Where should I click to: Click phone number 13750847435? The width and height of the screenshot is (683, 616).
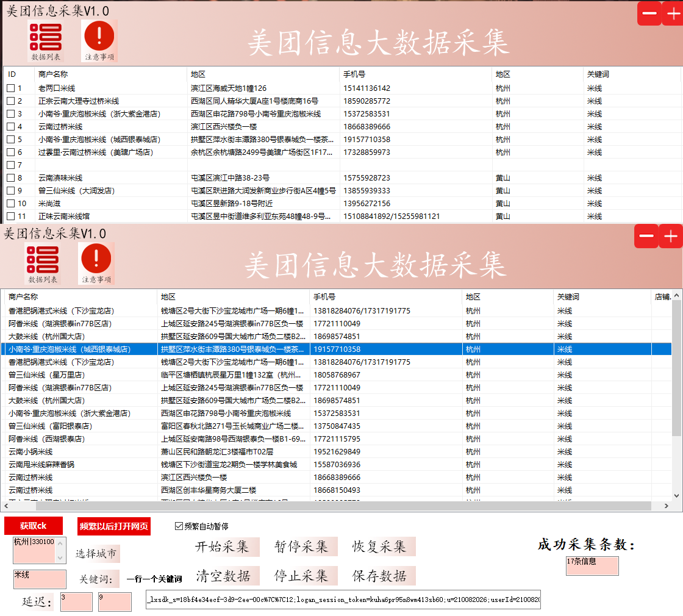(x=337, y=426)
